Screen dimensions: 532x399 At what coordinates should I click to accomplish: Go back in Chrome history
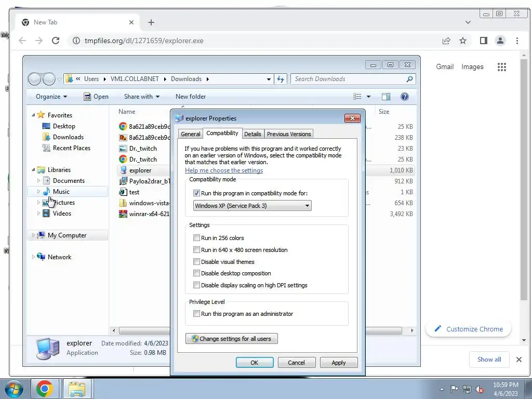tap(22, 41)
